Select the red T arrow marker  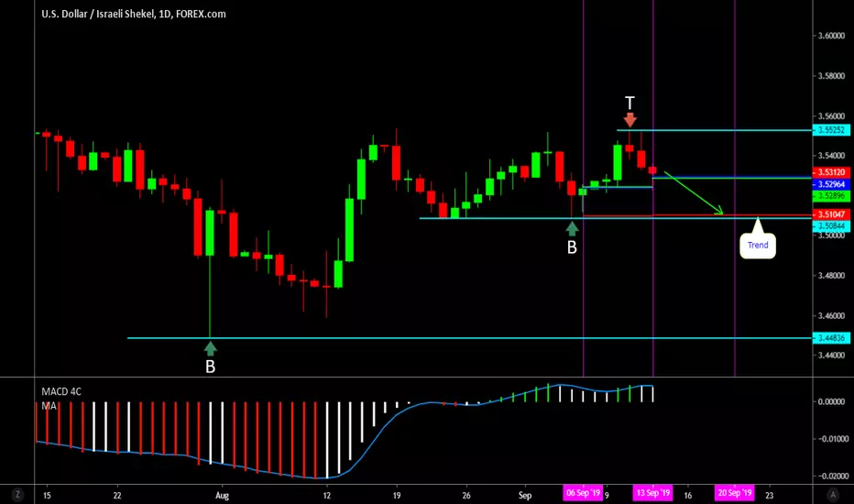pyautogui.click(x=630, y=120)
